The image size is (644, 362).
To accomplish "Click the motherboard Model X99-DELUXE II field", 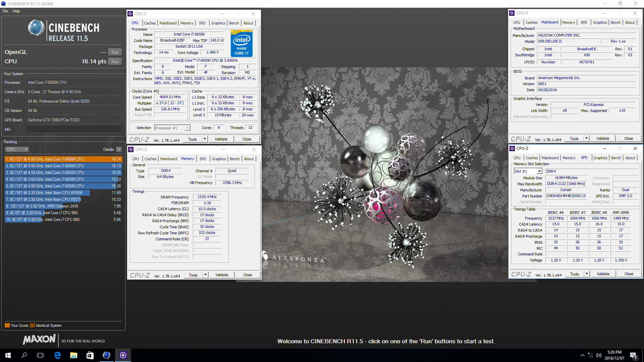I will pos(568,42).
